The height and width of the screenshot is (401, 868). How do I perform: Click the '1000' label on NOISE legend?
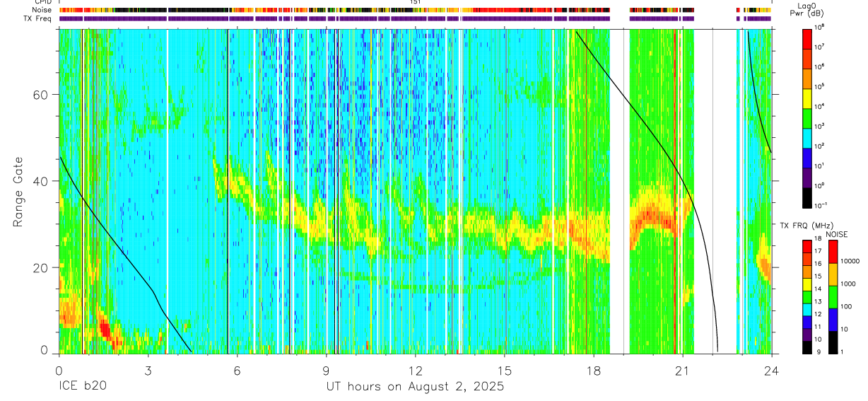(847, 283)
